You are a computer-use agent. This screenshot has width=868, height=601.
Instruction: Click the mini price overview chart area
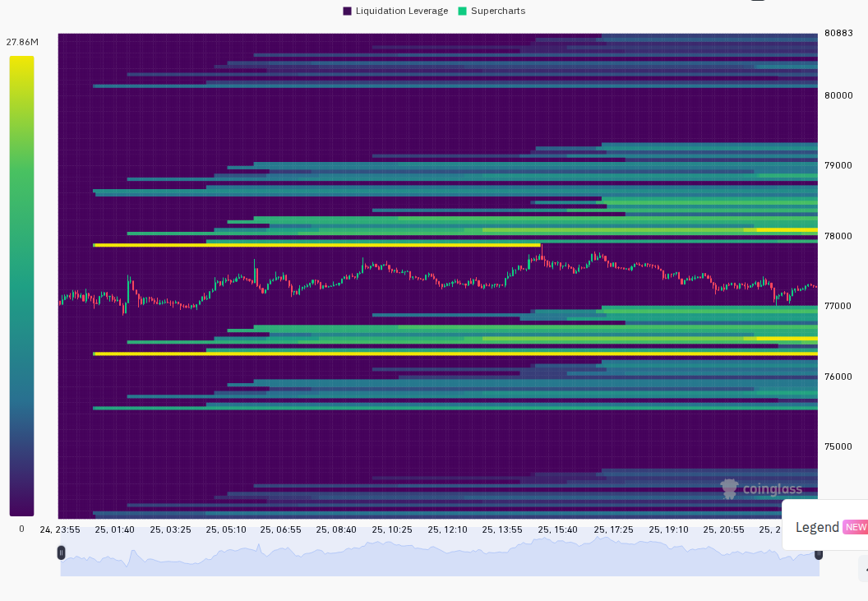(x=440, y=556)
